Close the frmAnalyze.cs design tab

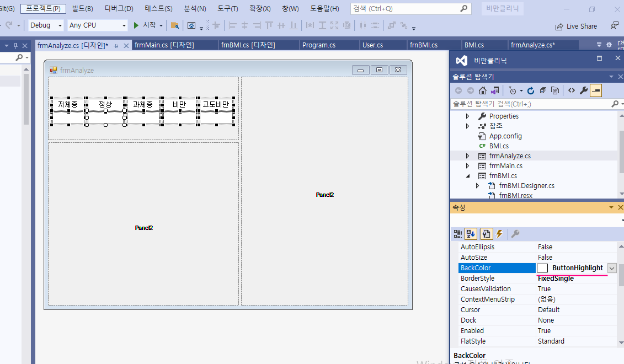[x=126, y=46]
